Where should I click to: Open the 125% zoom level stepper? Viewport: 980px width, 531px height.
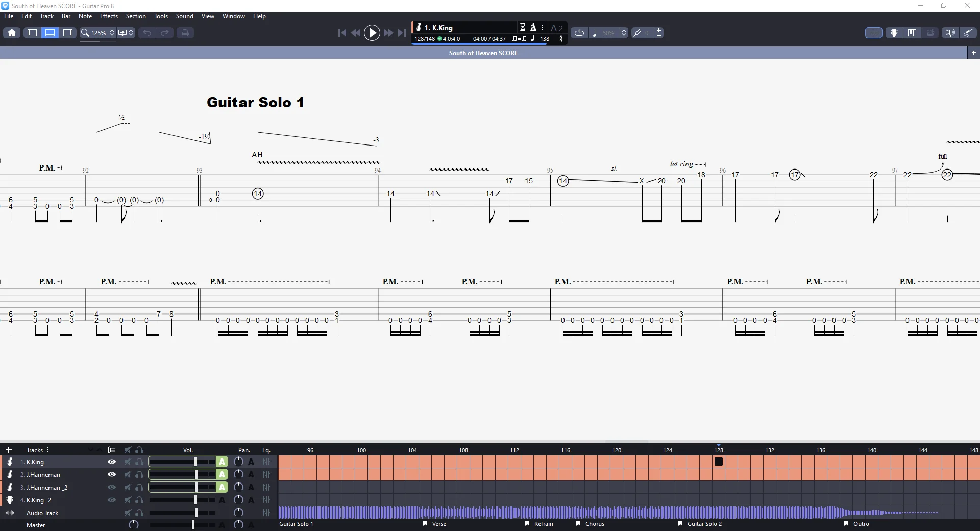(x=112, y=33)
